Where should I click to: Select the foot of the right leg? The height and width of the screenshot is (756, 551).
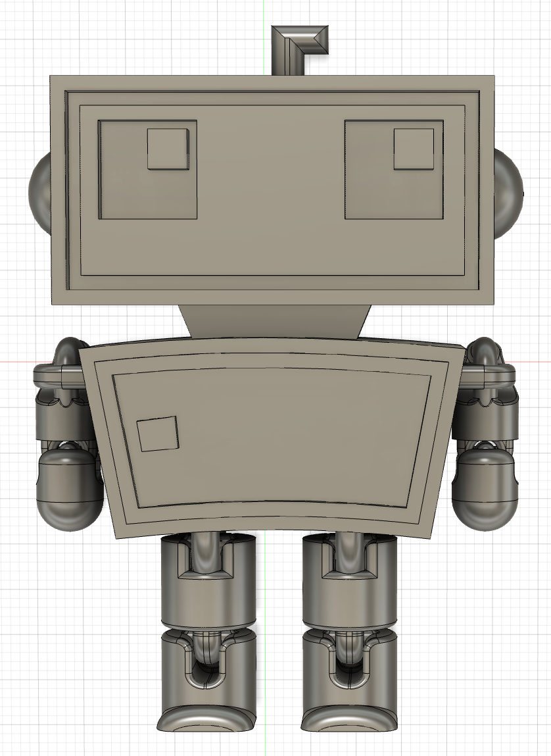pyautogui.click(x=349, y=718)
